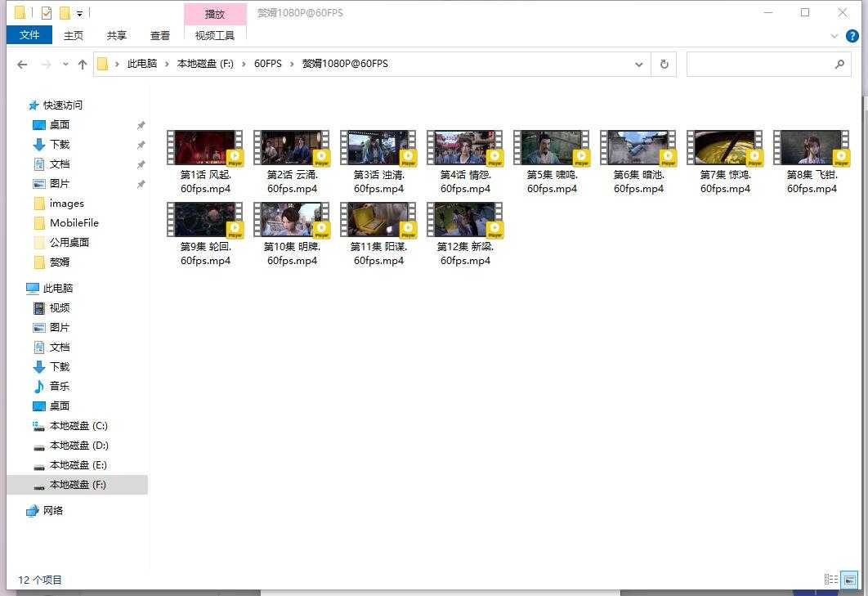This screenshot has height=596, width=868.
Task: Open Explorer help icon
Action: [852, 36]
